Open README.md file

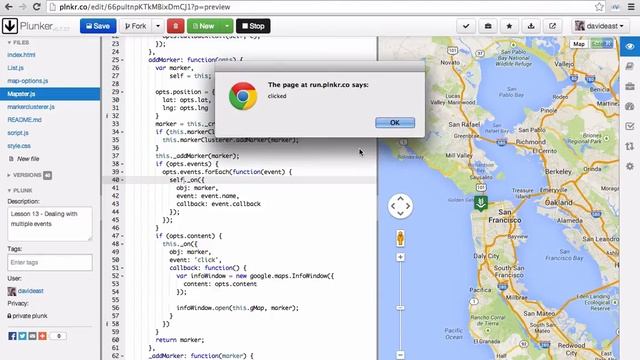(x=24, y=120)
